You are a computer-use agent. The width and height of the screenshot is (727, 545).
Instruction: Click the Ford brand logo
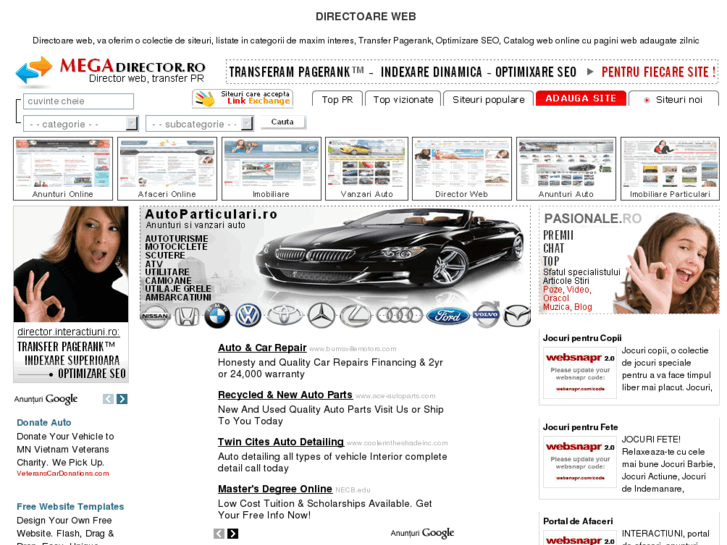click(x=447, y=316)
